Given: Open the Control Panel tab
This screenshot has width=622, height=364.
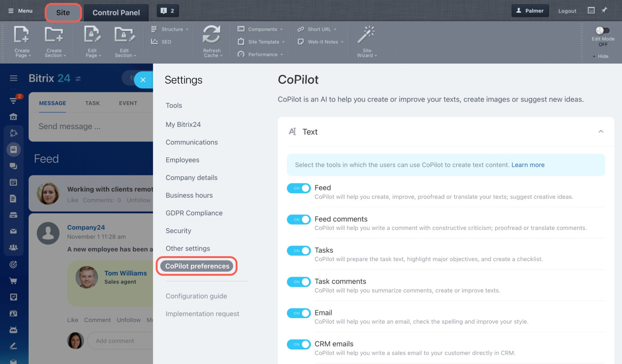Looking at the screenshot, I should point(116,13).
